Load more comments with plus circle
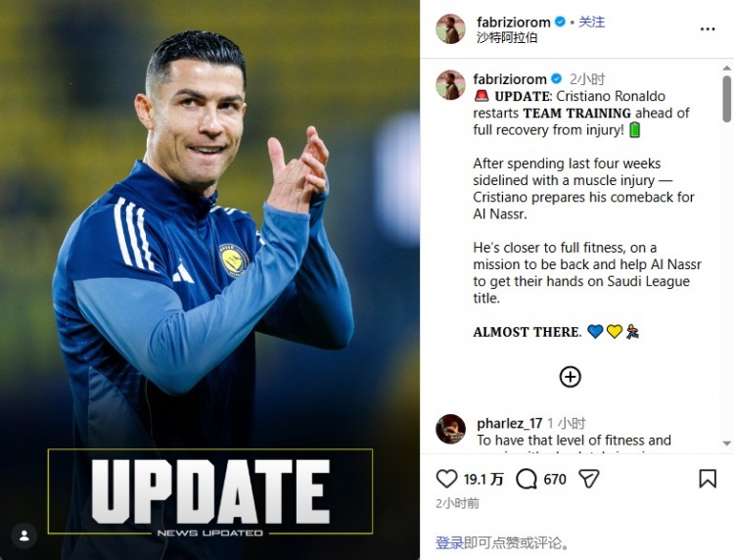This screenshot has height=560, width=734. click(x=571, y=377)
